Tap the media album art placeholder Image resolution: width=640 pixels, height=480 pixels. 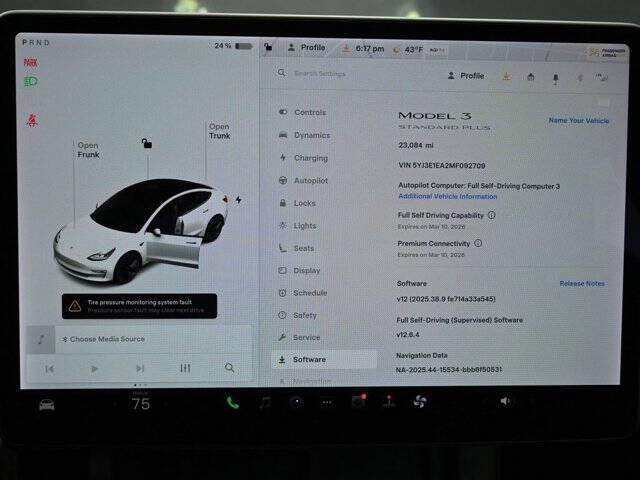(x=41, y=339)
